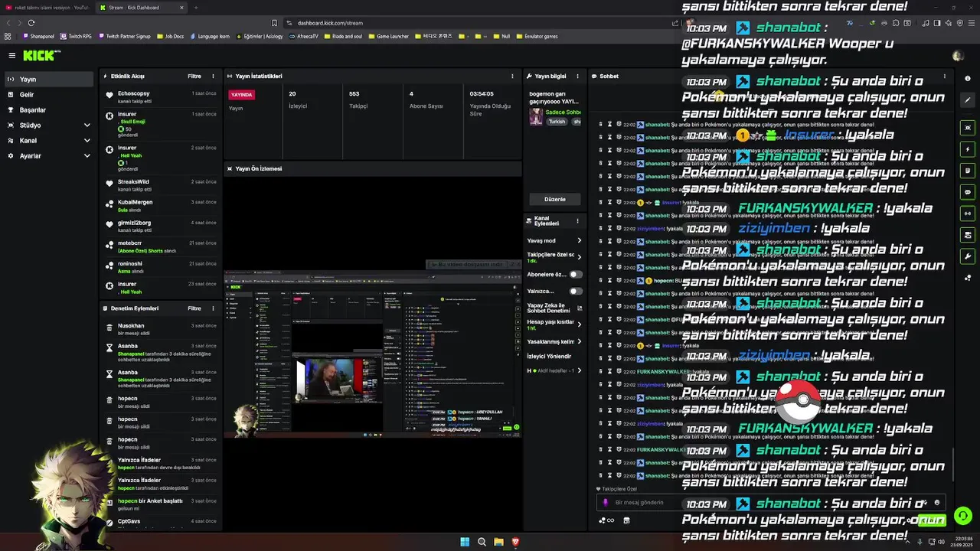Screen dimensions: 980x551
Task: Open the Windows Start menu
Action: point(465,542)
